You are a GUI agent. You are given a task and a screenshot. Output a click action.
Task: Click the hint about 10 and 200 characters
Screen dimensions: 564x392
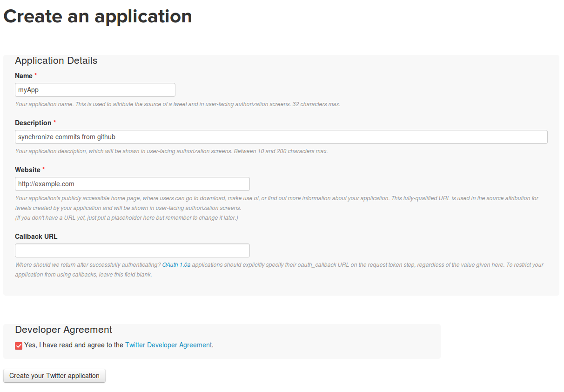pyautogui.click(x=171, y=151)
